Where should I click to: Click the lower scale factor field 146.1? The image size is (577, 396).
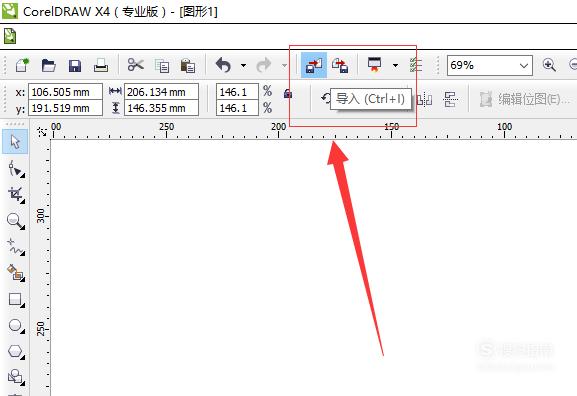point(237,108)
